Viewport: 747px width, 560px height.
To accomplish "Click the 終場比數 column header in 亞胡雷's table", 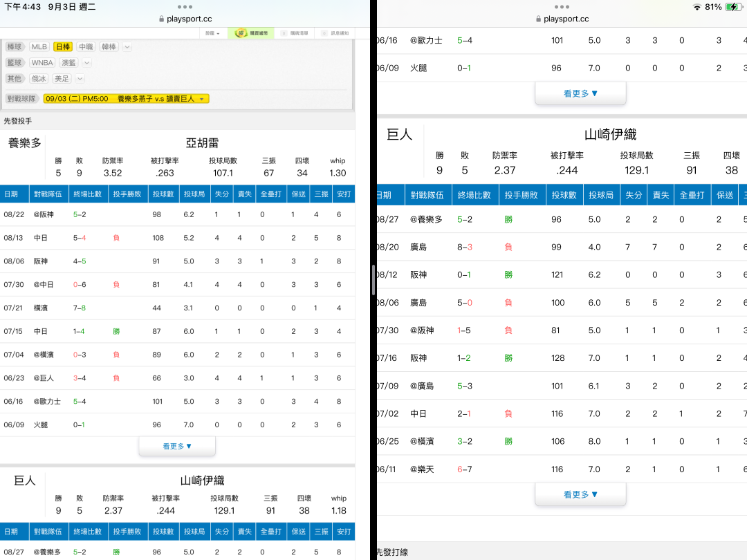I will click(88, 194).
